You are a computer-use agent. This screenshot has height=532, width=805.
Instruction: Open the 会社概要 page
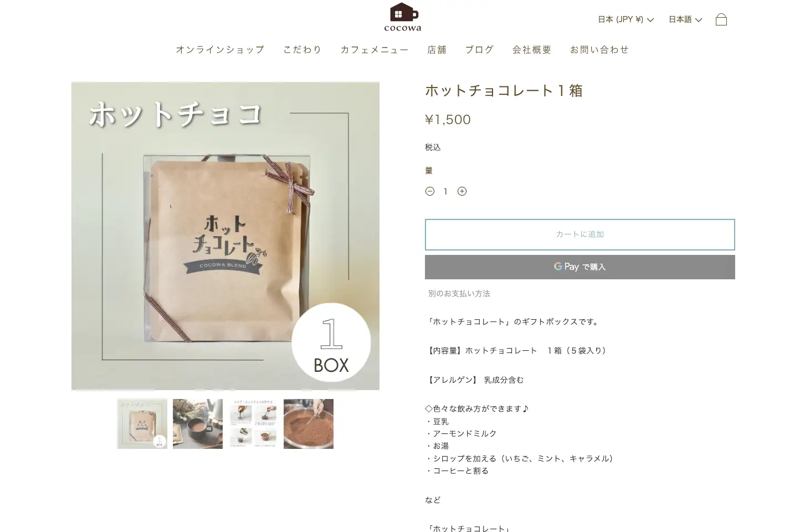532,49
